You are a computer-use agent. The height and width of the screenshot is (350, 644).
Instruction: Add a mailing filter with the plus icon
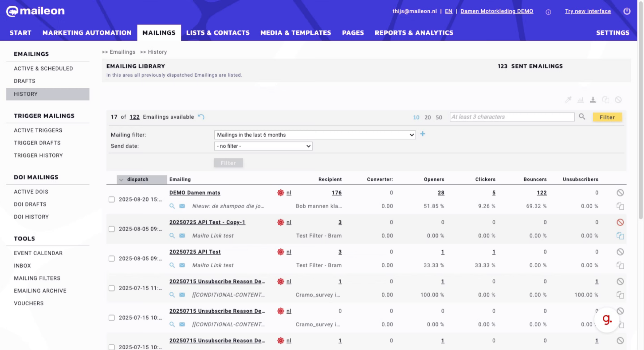[423, 134]
